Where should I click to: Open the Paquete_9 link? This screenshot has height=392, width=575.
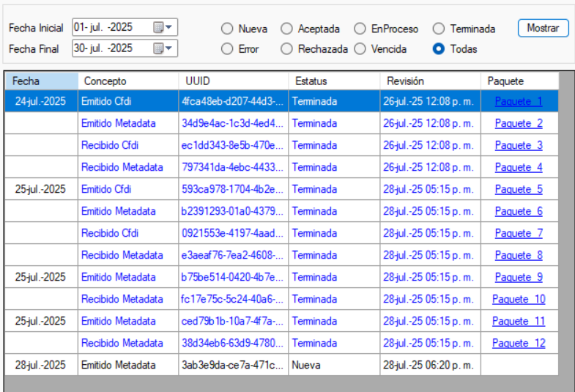coord(519,277)
